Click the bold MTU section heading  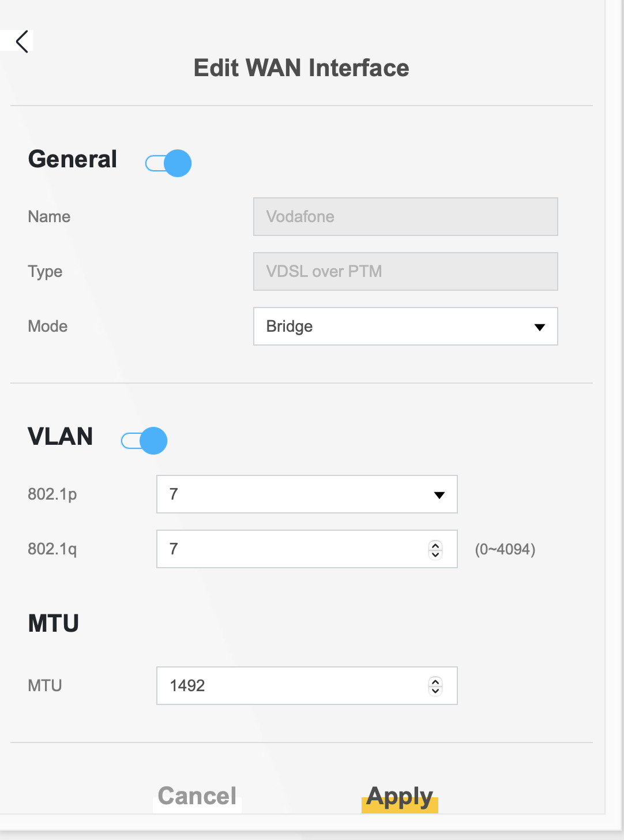pos(54,624)
